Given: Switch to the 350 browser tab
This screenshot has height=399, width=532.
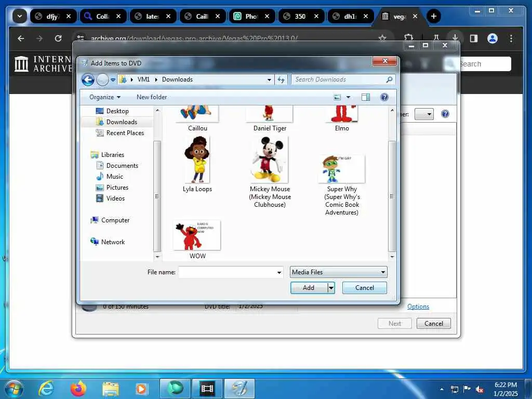Looking at the screenshot, I should coord(300,16).
